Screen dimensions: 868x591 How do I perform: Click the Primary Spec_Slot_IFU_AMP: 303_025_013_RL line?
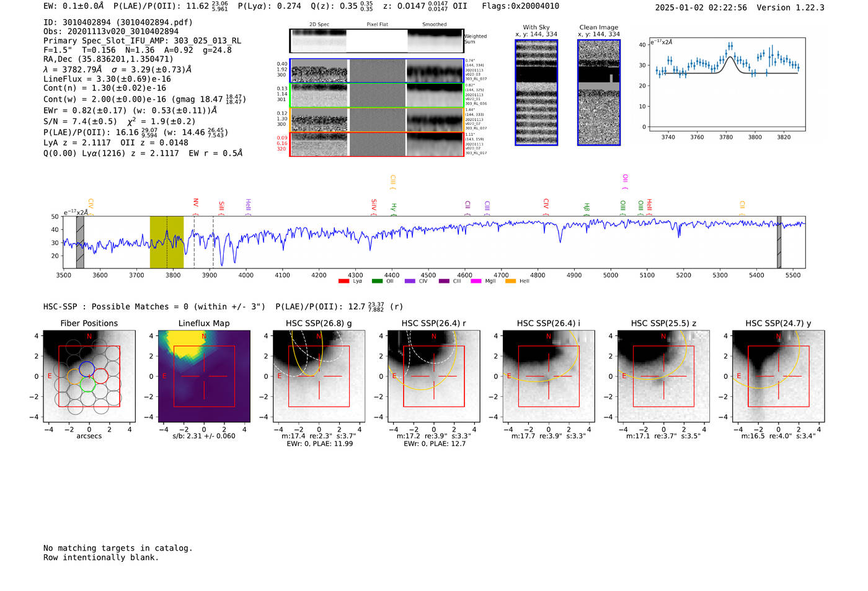143,41
